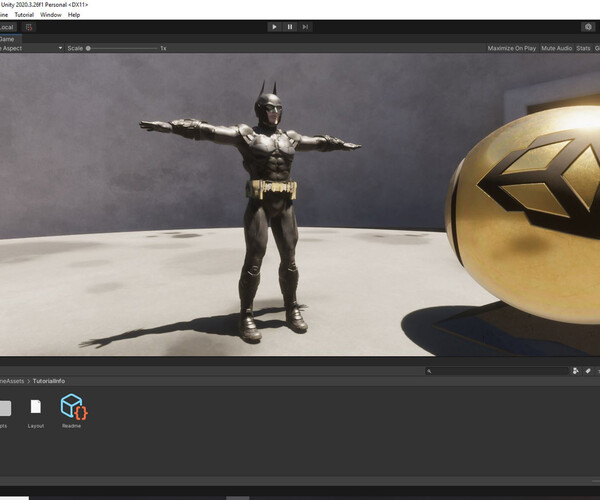600x500 pixels.
Task: Pause the game with the Pause button
Action: click(290, 27)
